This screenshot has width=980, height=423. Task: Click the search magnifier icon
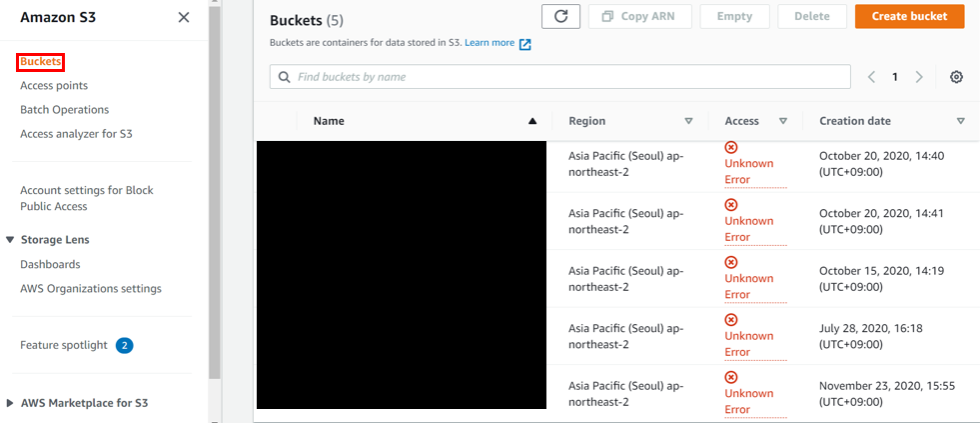pos(284,77)
